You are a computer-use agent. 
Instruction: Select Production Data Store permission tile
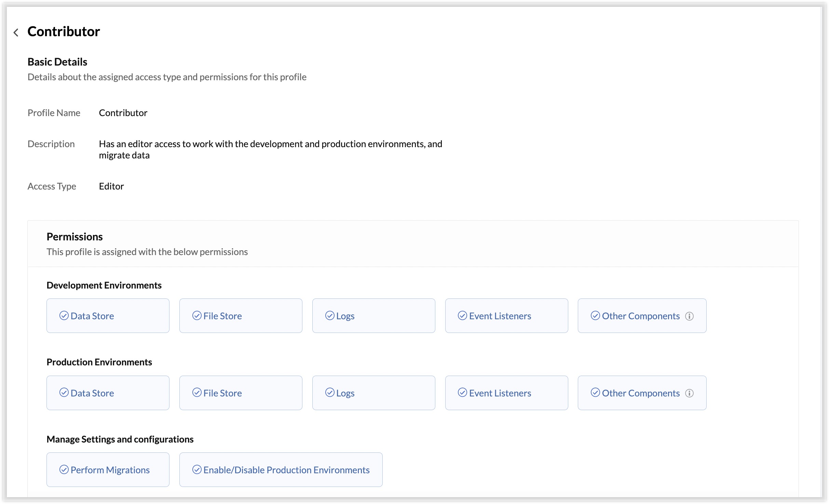coord(108,393)
